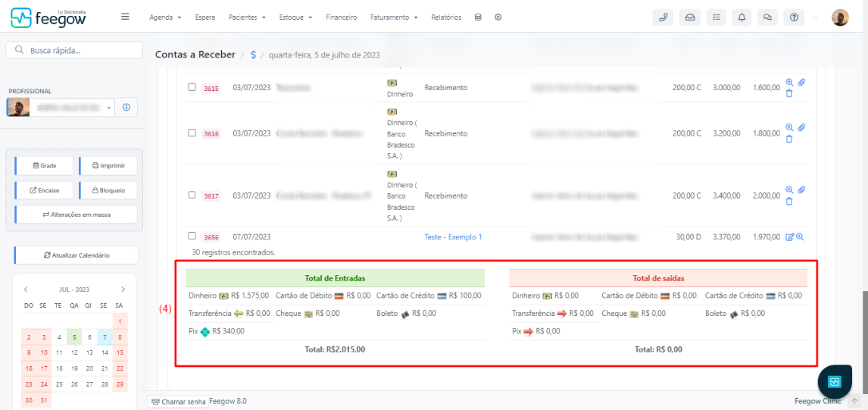Image resolution: width=868 pixels, height=410 pixels.
Task: Open the settings gear in the top menu
Action: coord(498,17)
